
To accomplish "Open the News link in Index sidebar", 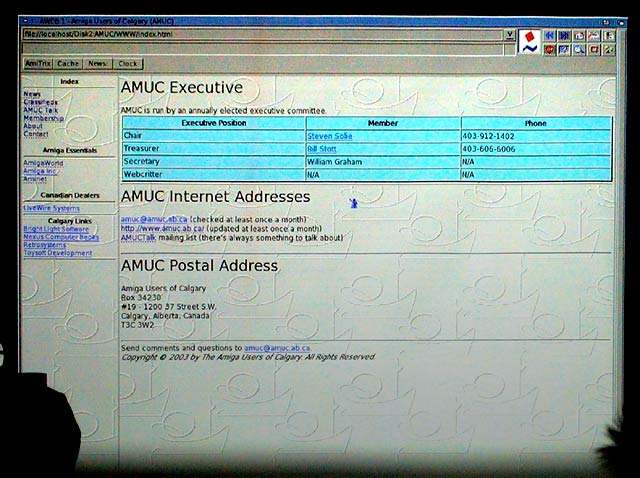I will pyautogui.click(x=32, y=94).
